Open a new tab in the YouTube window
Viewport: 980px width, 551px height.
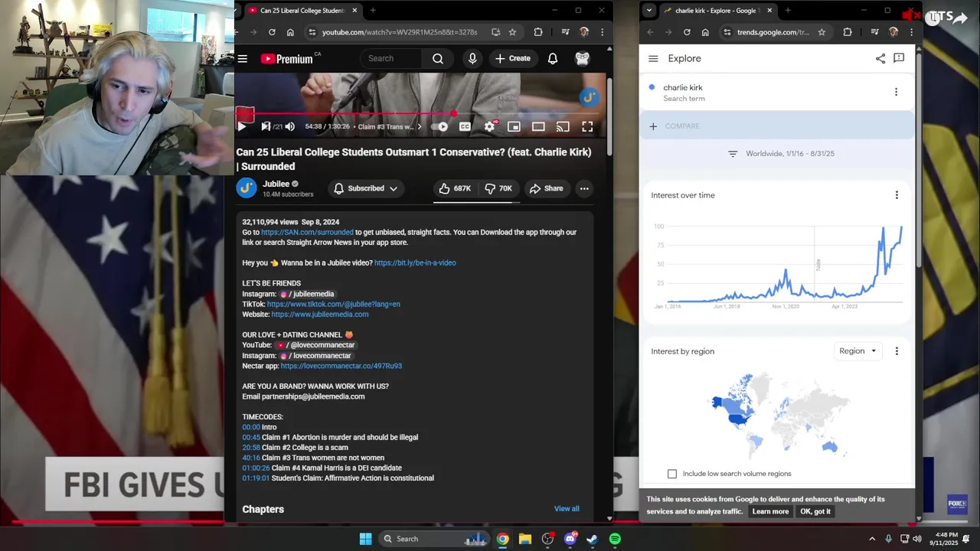point(373,11)
